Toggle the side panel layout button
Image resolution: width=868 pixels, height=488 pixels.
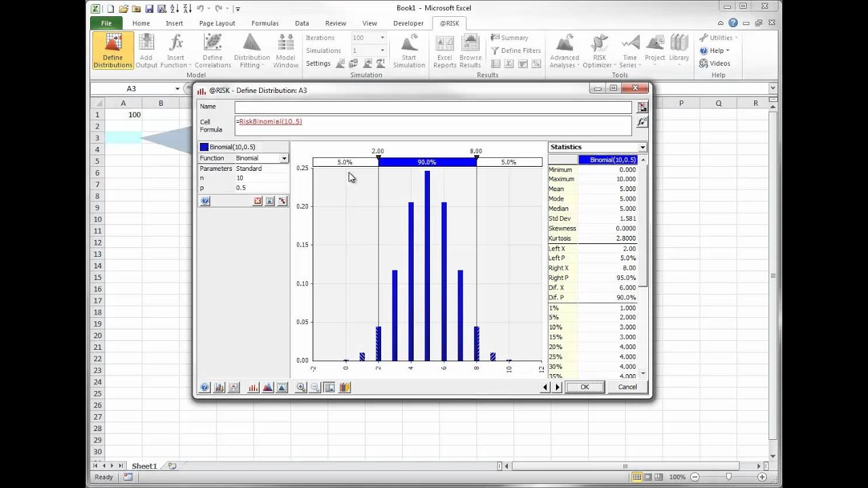coord(330,387)
